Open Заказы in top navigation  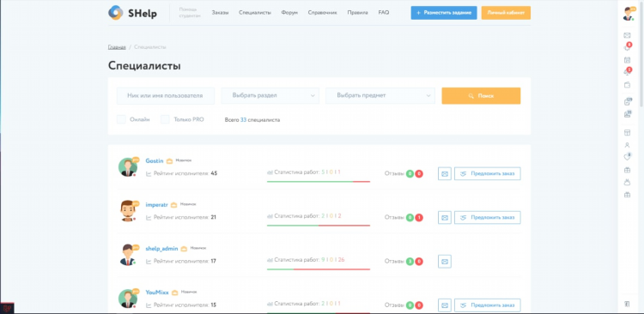(220, 13)
